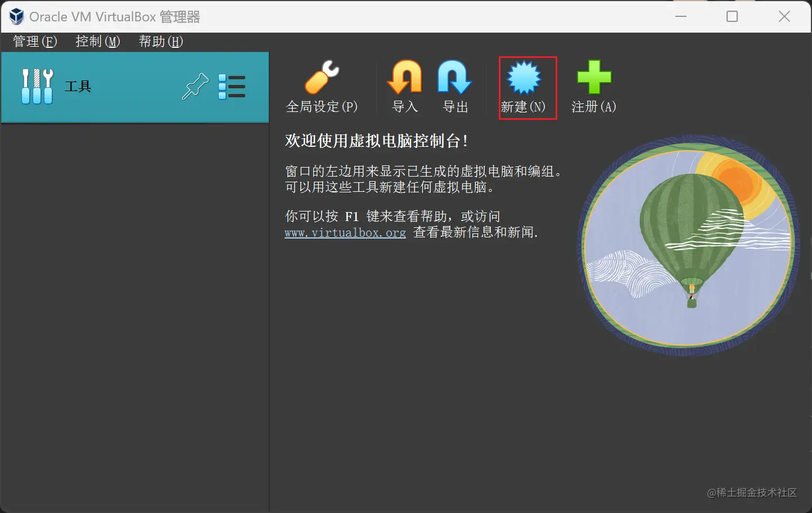Click the 欢迎使用虚拟电脑控制台 heading

(x=376, y=141)
